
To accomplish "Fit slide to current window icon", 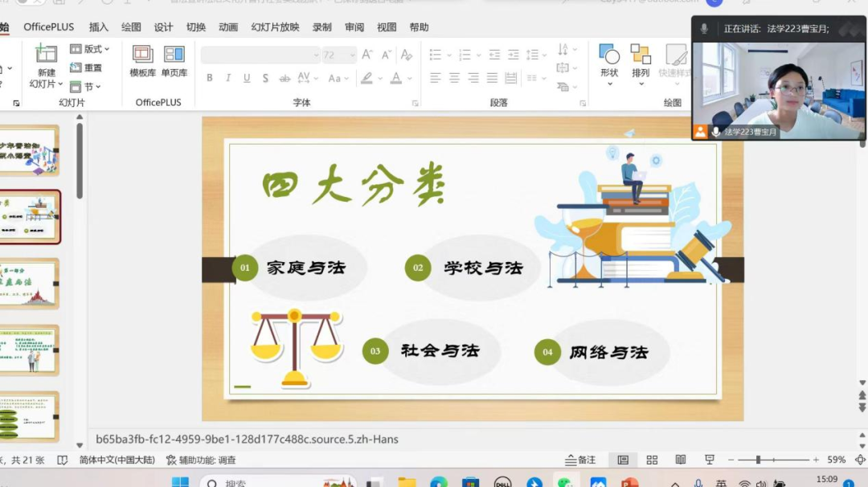I will [860, 460].
